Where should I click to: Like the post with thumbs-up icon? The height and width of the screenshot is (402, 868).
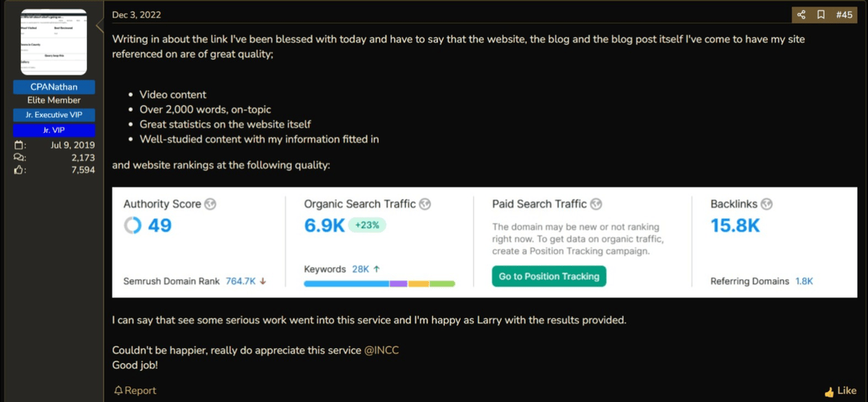tap(829, 391)
